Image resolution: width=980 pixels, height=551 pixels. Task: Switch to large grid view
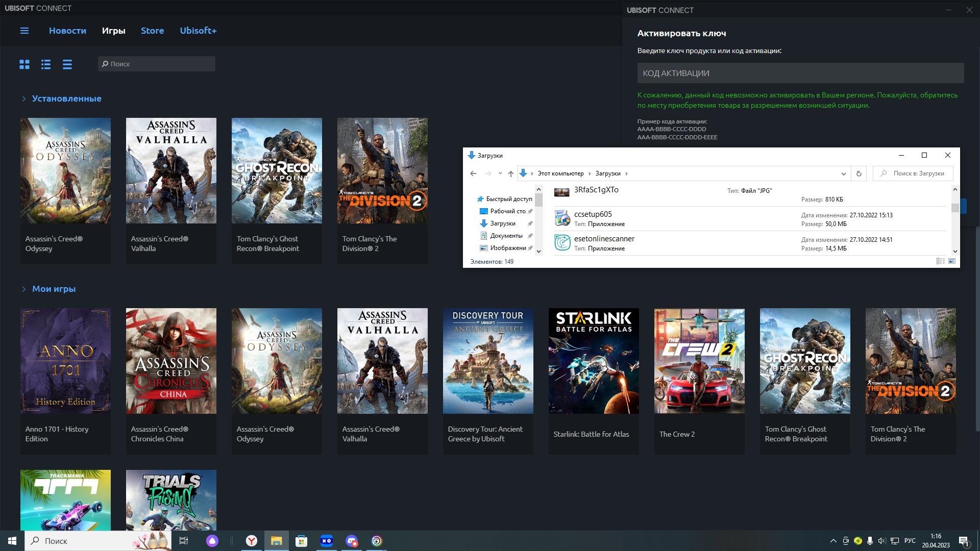click(24, 64)
